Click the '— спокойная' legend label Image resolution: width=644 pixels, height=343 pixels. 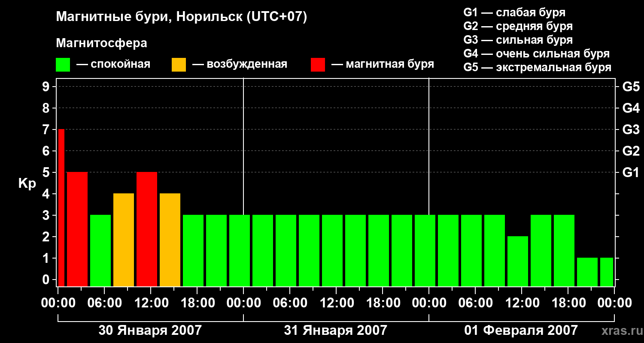[113, 64]
